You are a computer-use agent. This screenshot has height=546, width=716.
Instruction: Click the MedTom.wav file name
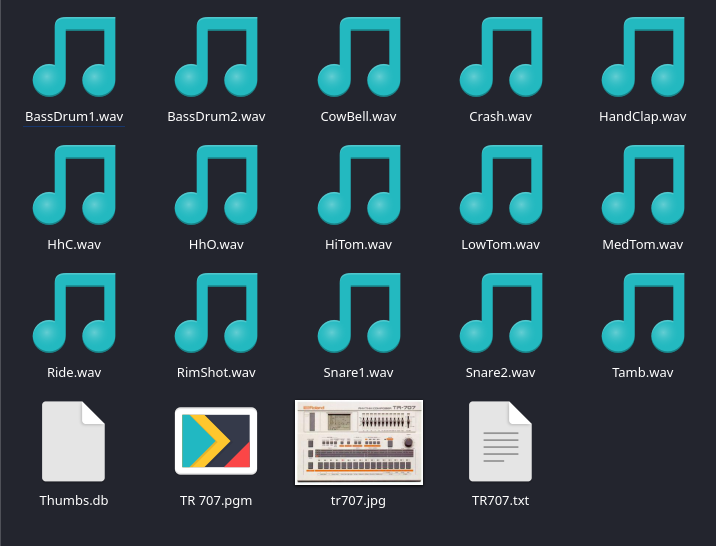642,245
